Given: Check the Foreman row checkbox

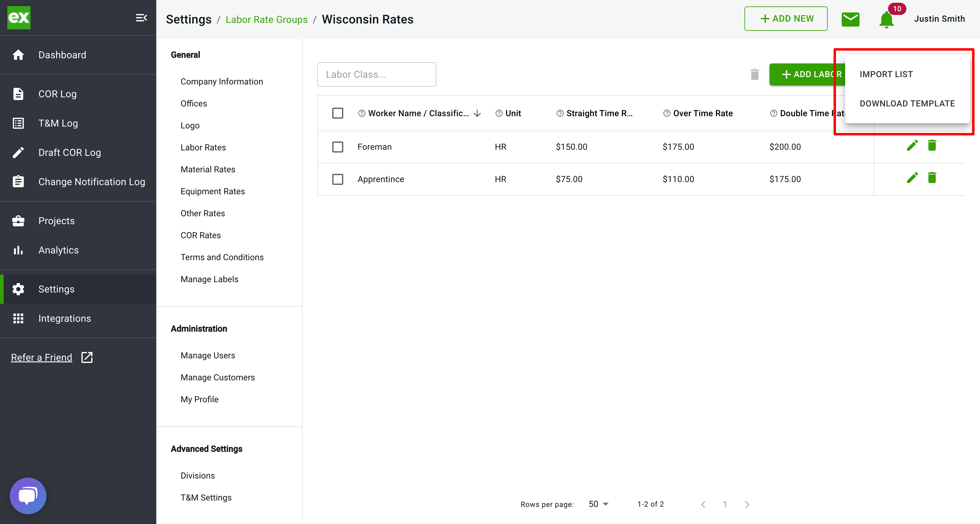Looking at the screenshot, I should click(337, 147).
